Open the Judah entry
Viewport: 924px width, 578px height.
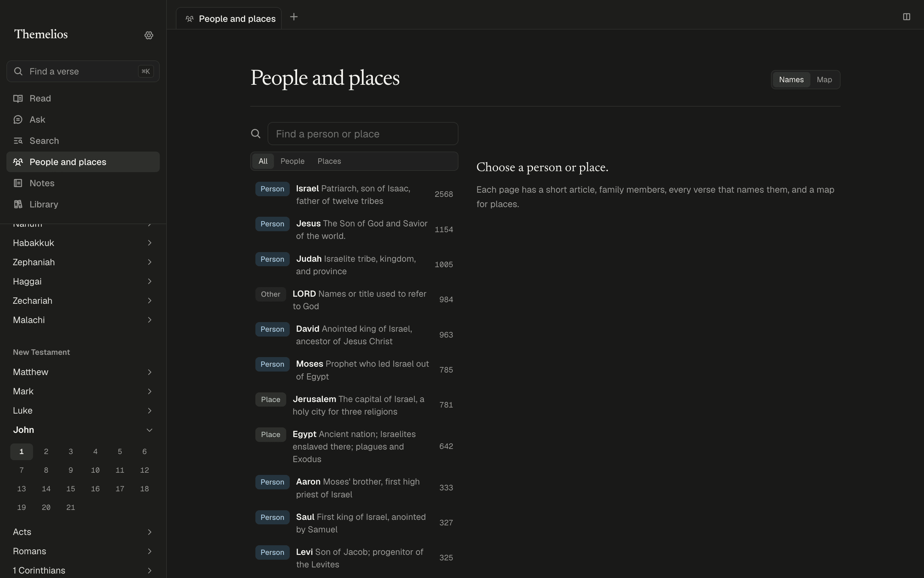point(354,265)
